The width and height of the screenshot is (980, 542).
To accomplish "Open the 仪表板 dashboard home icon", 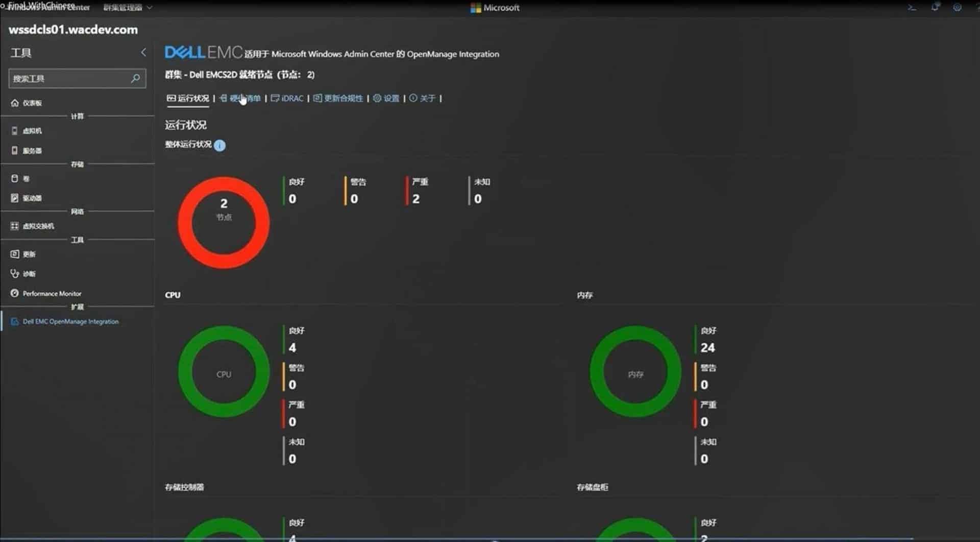I will (x=15, y=103).
